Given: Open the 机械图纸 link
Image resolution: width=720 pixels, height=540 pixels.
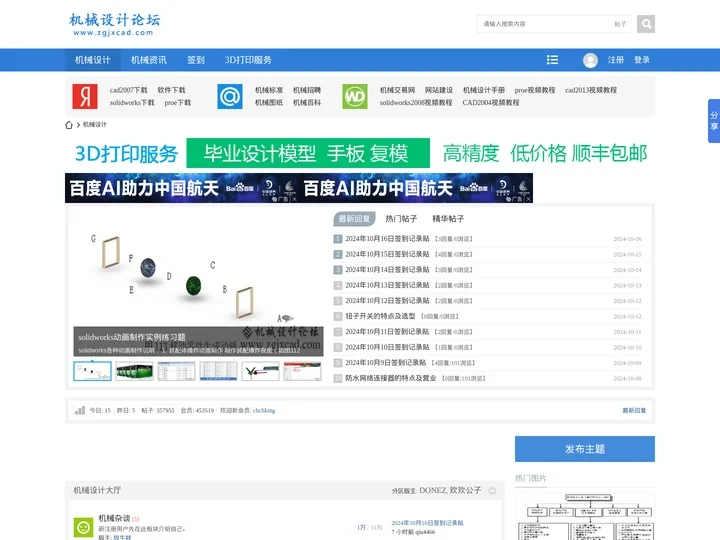Looking at the screenshot, I should (269, 102).
